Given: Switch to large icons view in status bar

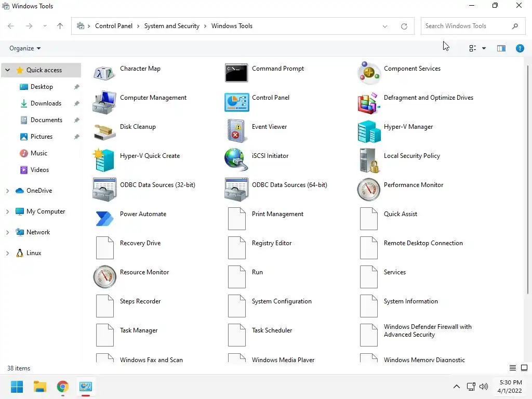Looking at the screenshot, I should pyautogui.click(x=524, y=368).
